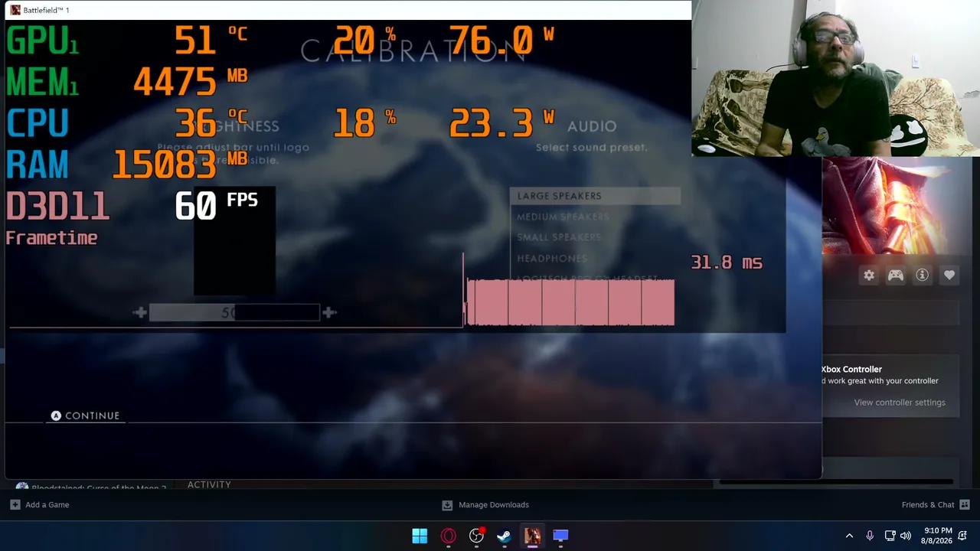
Task: Open the Windows Start menu
Action: point(420,536)
